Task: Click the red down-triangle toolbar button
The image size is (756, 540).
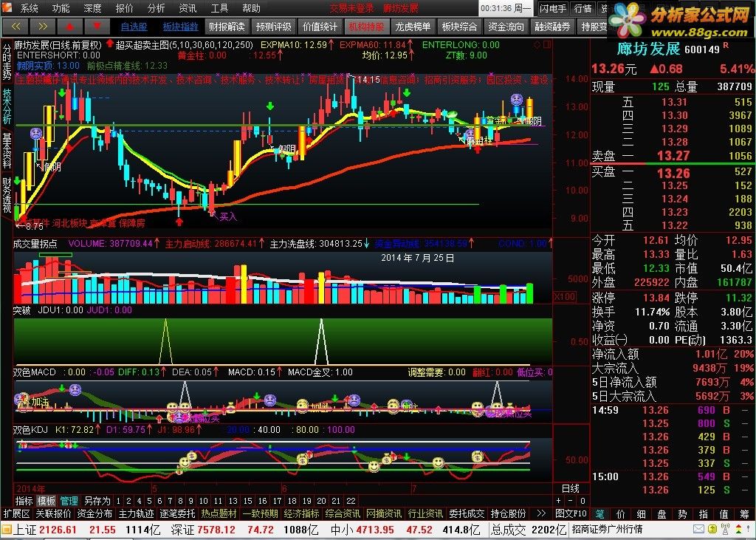Action: 97,27
